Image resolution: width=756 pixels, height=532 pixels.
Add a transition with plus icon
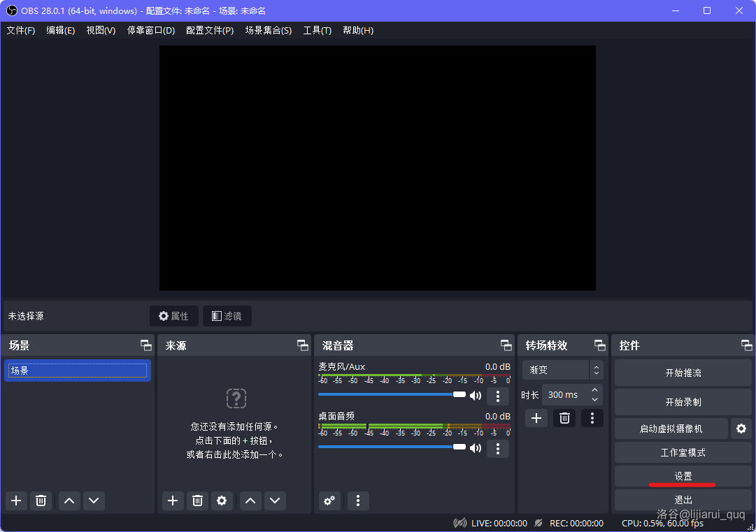[536, 418]
